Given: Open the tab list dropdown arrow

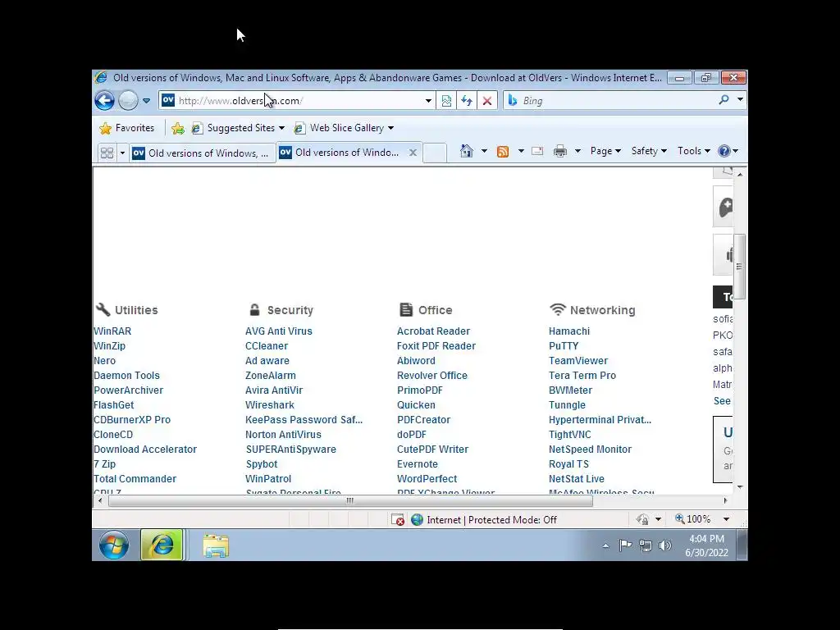Looking at the screenshot, I should tap(122, 153).
